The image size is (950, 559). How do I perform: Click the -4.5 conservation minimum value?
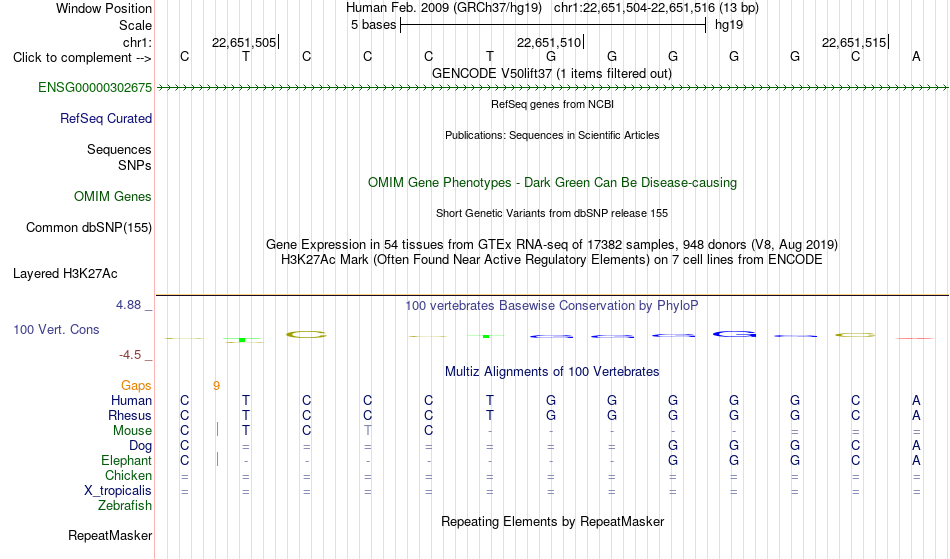pos(130,354)
